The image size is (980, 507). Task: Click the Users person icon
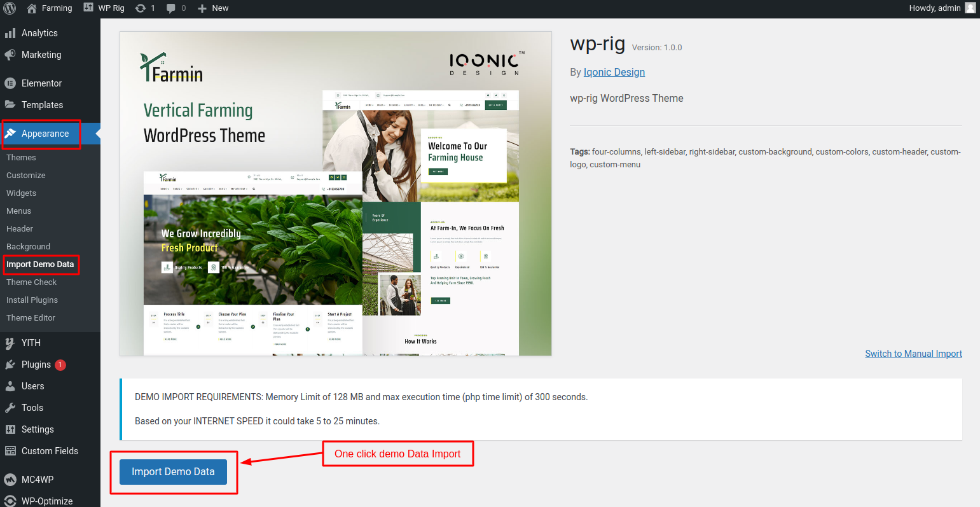click(10, 386)
